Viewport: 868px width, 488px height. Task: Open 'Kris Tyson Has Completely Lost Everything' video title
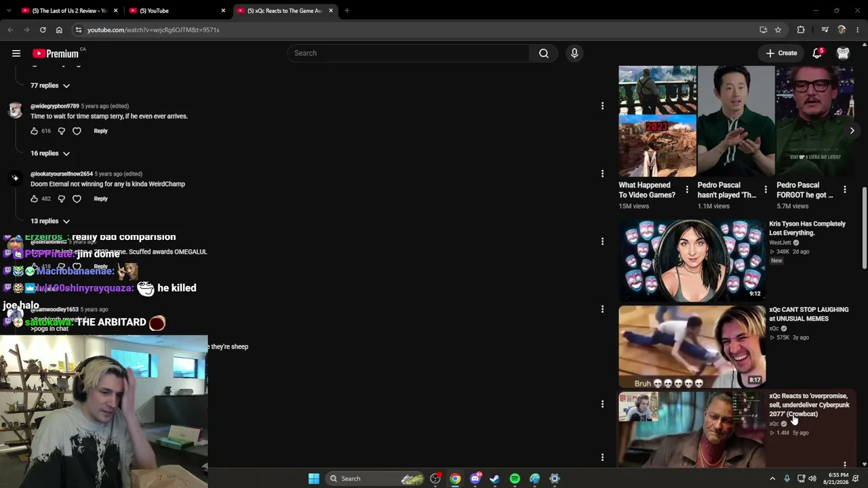(807, 228)
